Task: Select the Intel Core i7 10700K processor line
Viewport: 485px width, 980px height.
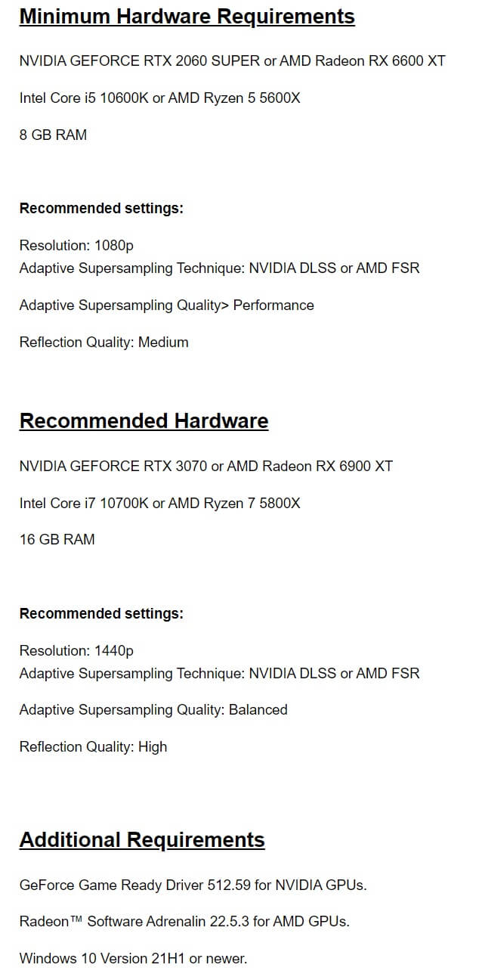Action: click(x=159, y=503)
